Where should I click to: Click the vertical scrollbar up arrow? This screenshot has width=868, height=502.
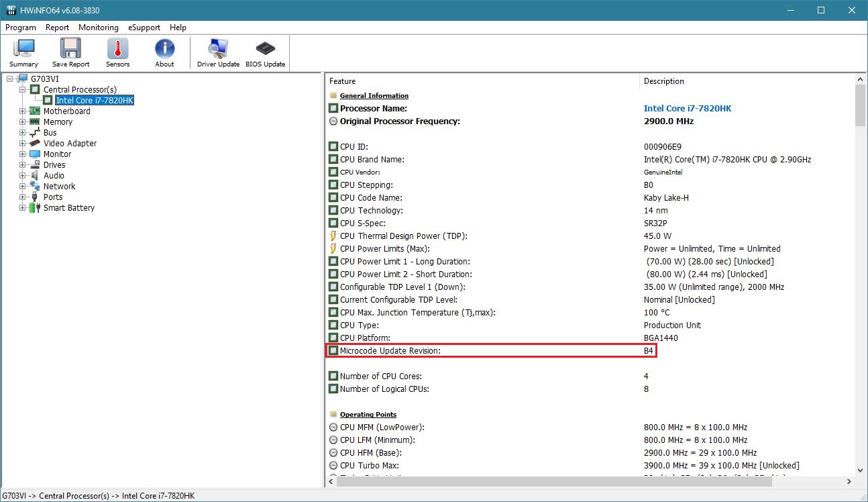861,79
